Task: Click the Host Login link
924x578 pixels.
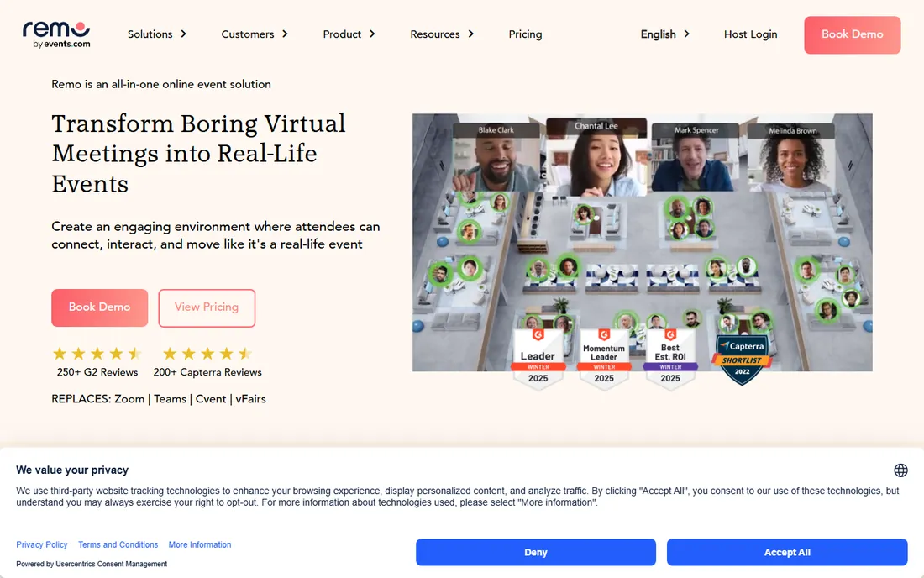Action: [x=750, y=34]
